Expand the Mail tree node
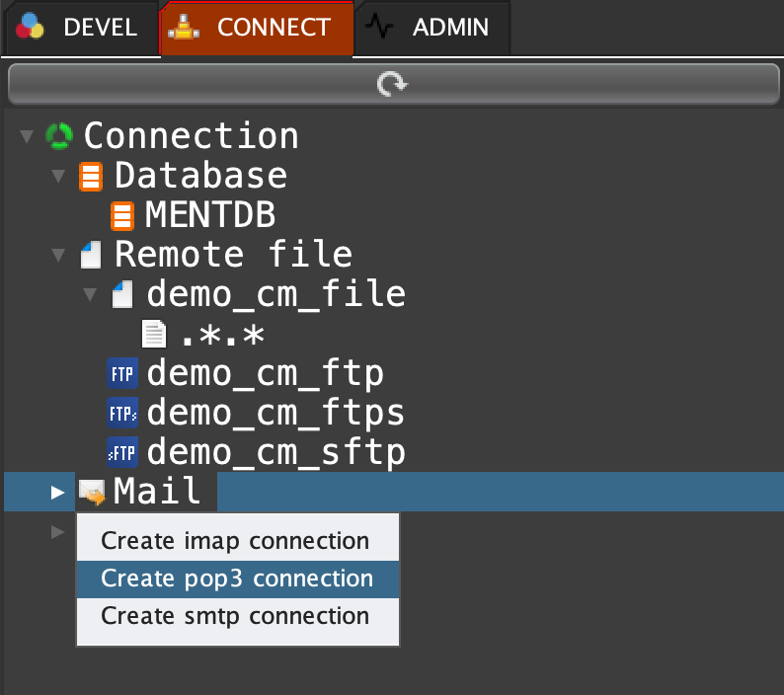This screenshot has height=695, width=784. click(58, 492)
